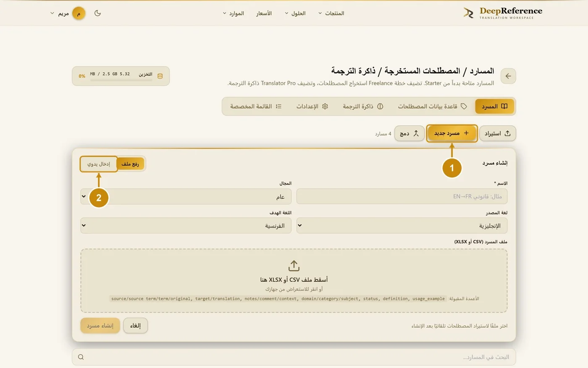Go back using the arrow button
This screenshot has width=588, height=368.
(508, 76)
